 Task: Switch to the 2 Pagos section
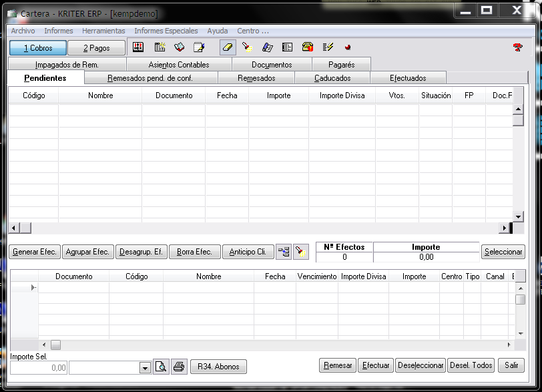tap(96, 48)
